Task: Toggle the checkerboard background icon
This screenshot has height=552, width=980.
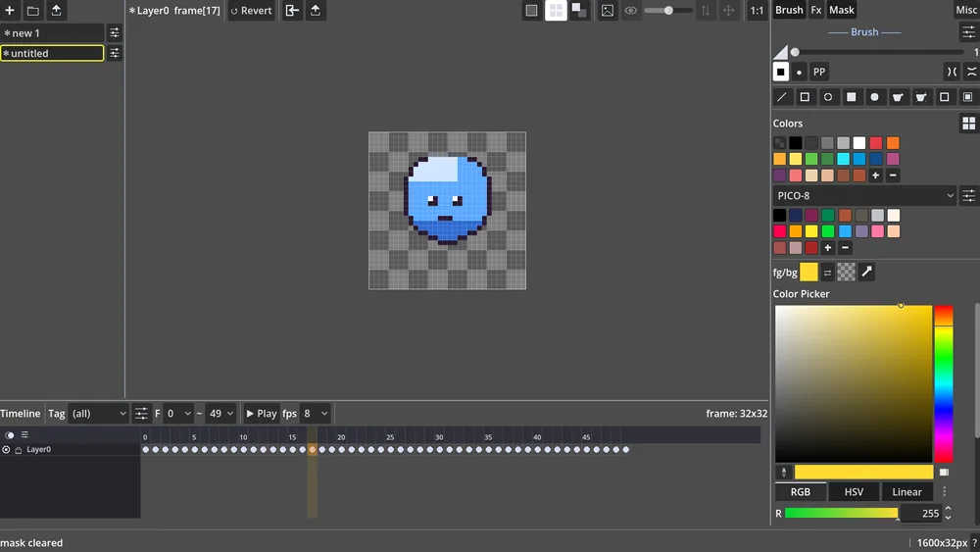Action: (x=579, y=10)
